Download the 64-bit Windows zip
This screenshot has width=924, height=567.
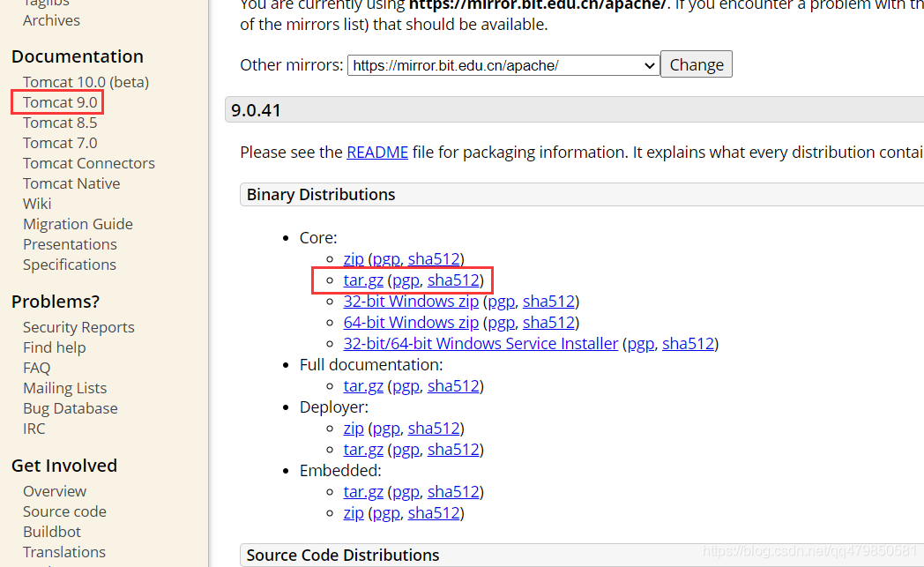click(411, 323)
